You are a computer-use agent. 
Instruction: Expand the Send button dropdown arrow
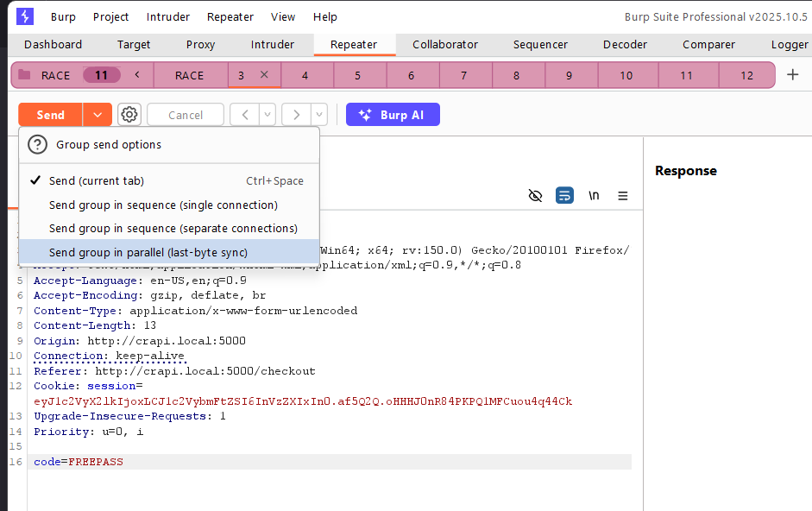(x=98, y=115)
